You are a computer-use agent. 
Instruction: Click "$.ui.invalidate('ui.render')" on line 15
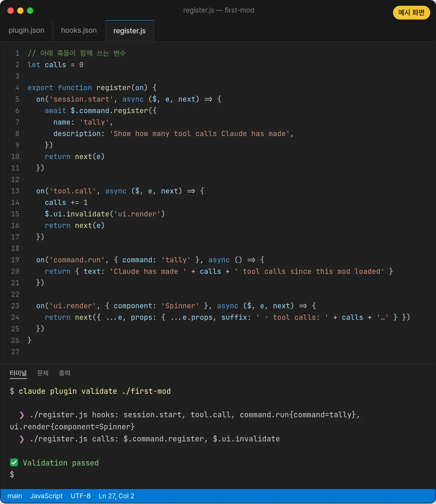[x=105, y=214]
